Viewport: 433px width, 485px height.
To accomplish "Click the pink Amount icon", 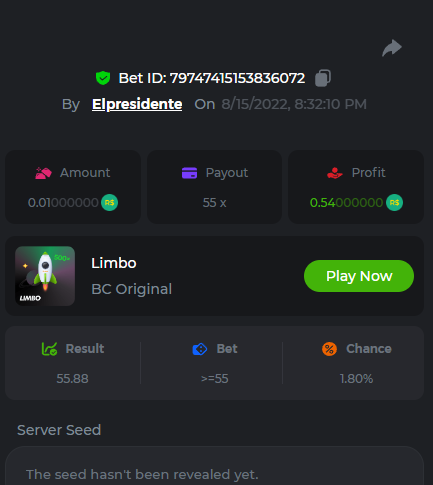I will click(x=43, y=173).
